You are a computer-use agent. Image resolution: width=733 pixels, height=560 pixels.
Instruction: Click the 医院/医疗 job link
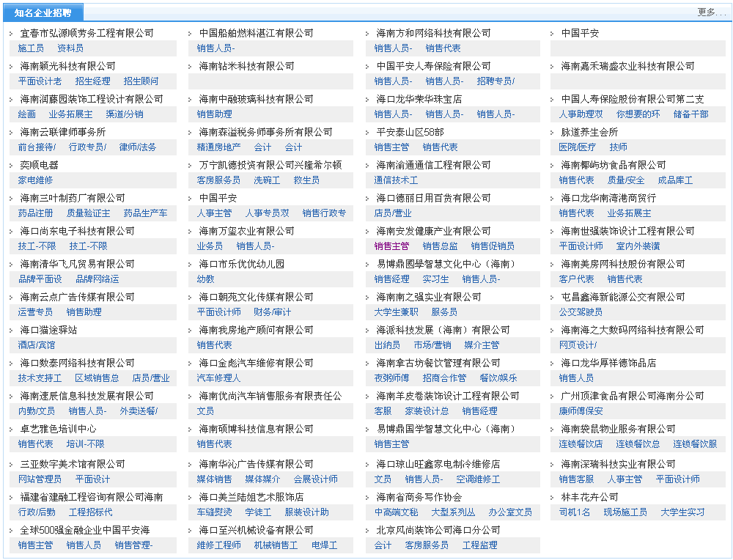578,147
